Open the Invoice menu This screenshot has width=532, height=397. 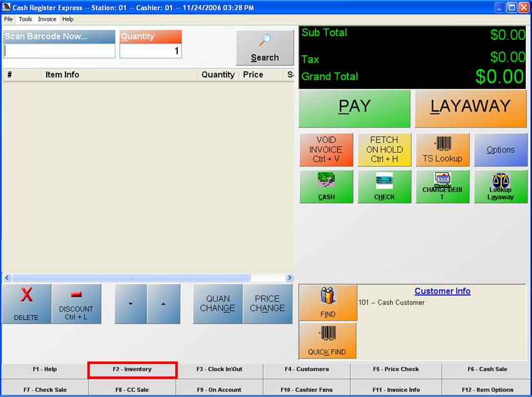tap(47, 19)
